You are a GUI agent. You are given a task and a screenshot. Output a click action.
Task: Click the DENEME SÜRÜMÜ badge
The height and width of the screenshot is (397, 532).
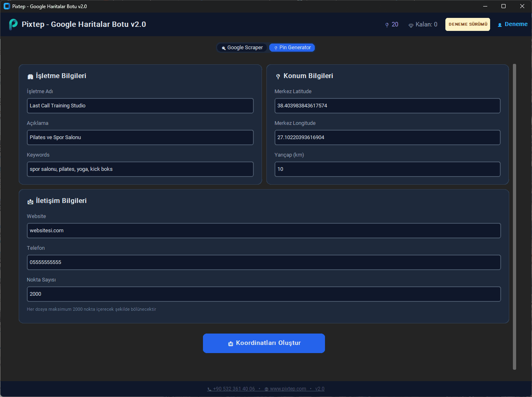[x=468, y=24]
